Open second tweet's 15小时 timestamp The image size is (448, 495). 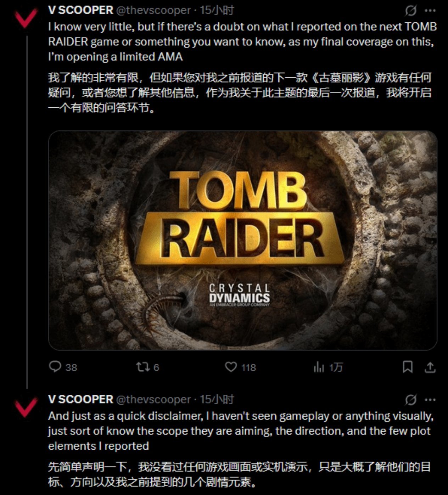point(217,399)
